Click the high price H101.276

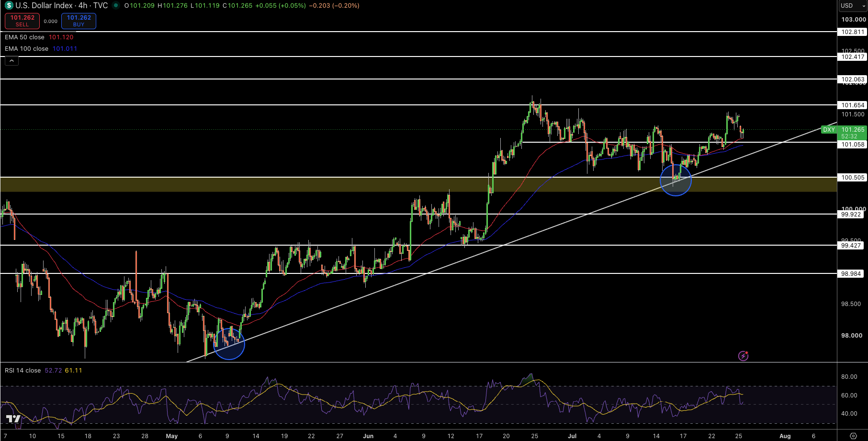click(x=172, y=6)
